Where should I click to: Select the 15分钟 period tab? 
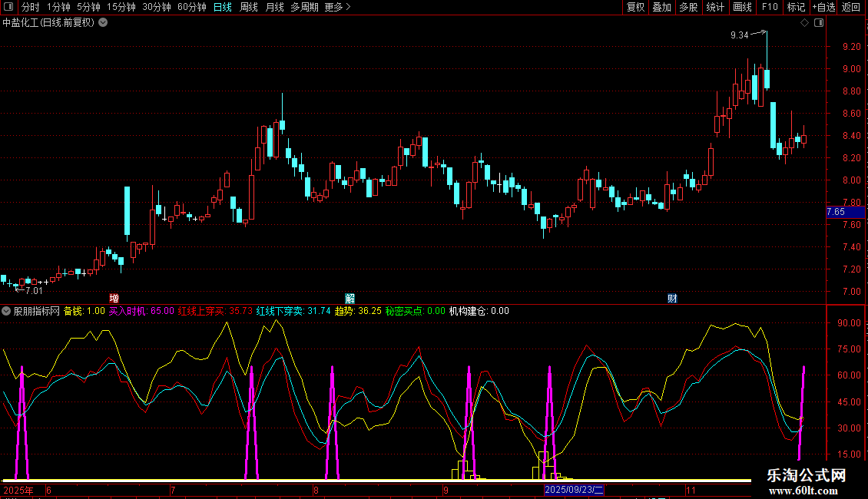[121, 7]
